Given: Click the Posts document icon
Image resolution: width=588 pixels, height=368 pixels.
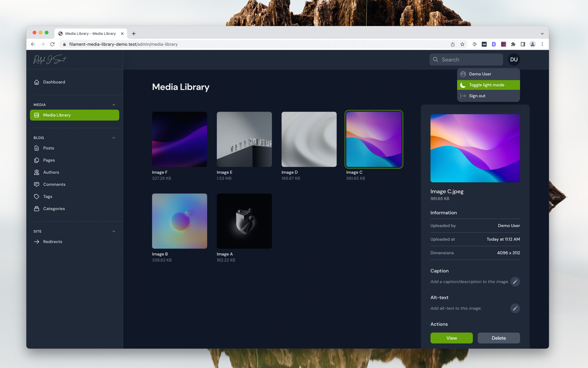Looking at the screenshot, I should [37, 148].
